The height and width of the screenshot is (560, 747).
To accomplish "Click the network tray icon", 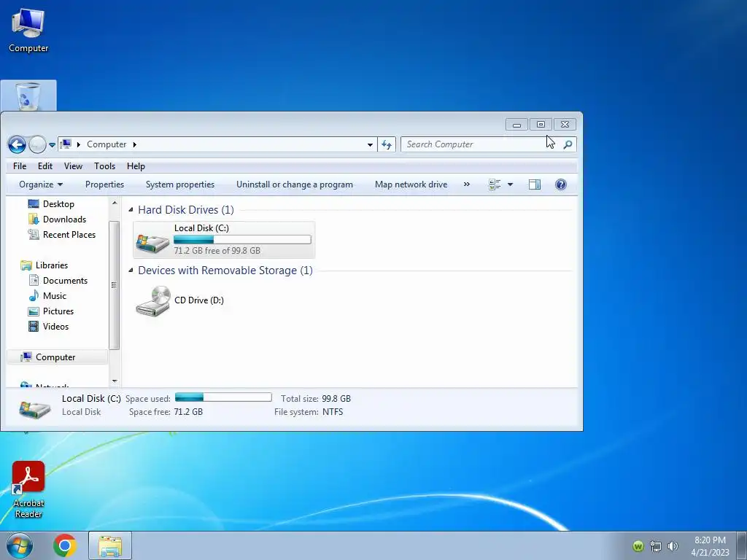I will tap(656, 546).
